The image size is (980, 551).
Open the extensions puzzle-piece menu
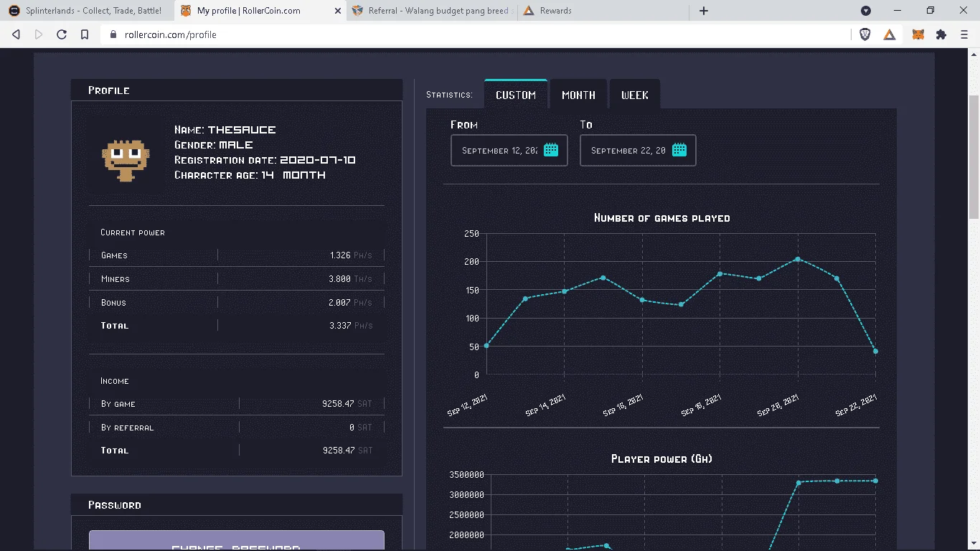[941, 34]
